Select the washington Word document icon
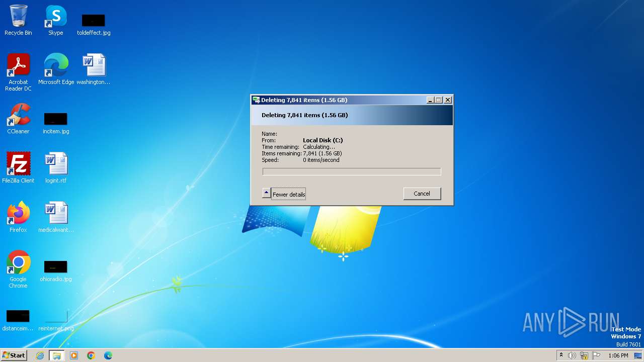 pos(94,69)
